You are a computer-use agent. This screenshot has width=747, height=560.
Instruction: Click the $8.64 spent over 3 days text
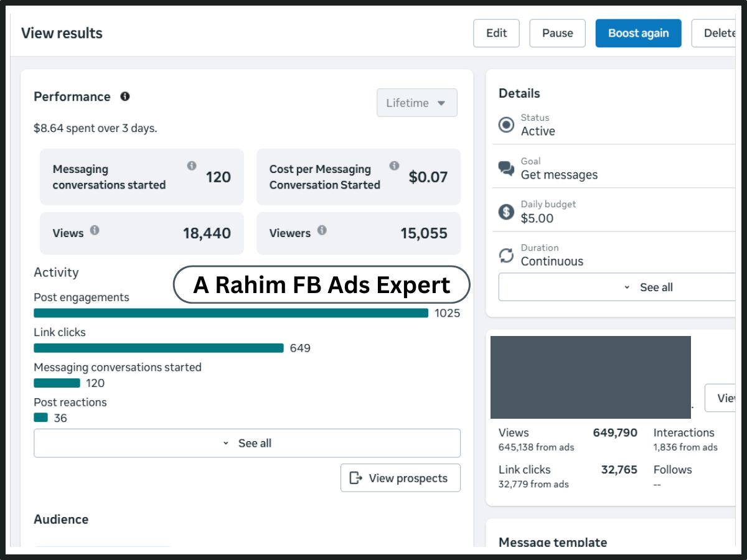click(95, 128)
